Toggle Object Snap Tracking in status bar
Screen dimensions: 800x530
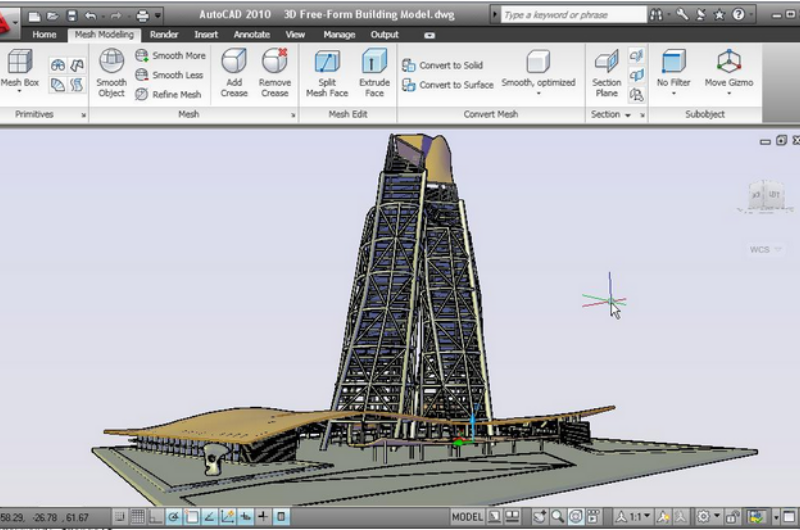pos(209,517)
